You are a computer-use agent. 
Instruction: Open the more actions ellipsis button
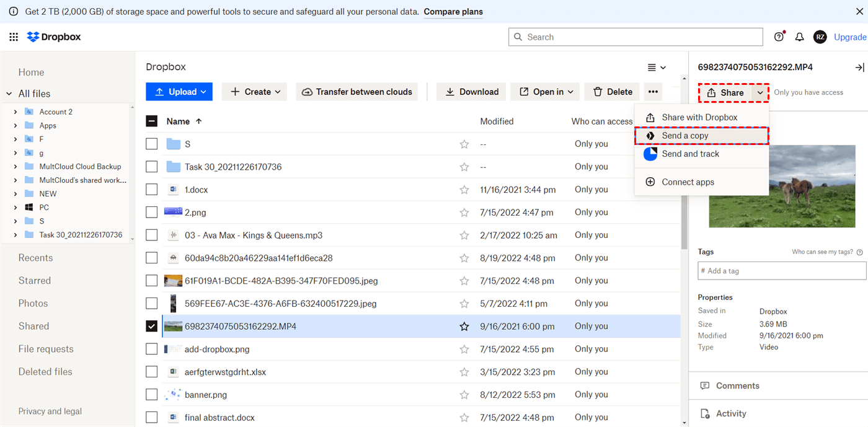pos(653,92)
